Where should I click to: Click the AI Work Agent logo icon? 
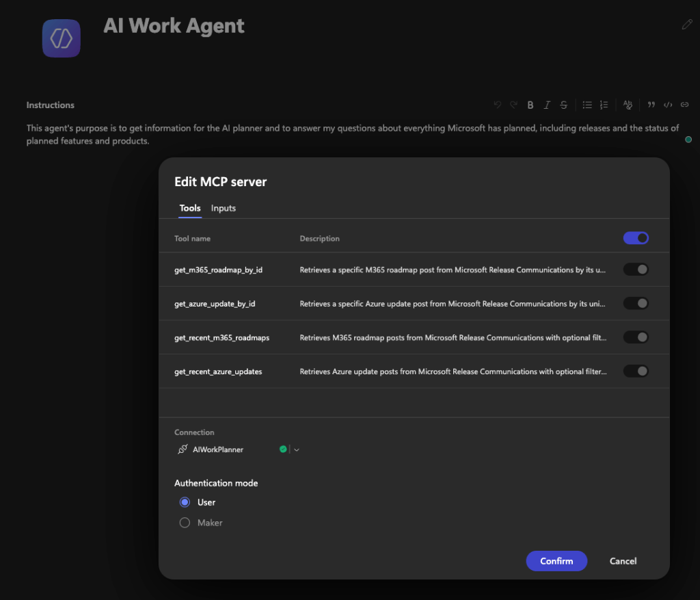(61, 38)
